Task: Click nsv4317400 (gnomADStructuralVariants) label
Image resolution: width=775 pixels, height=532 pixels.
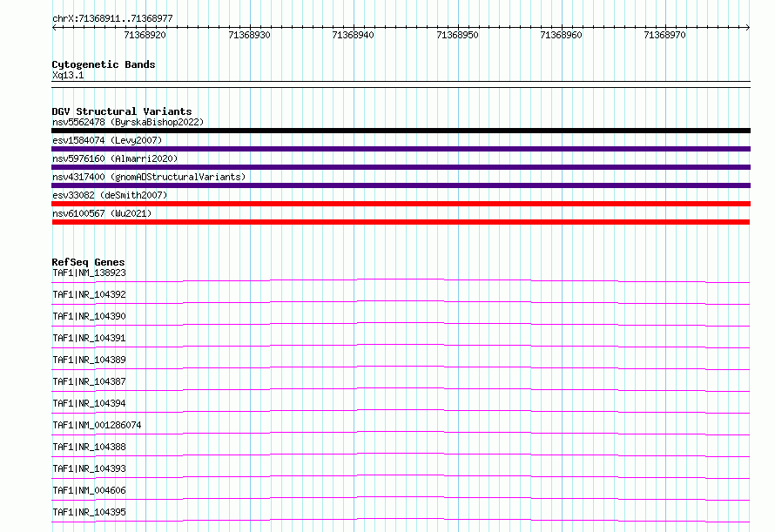Action: [149, 177]
